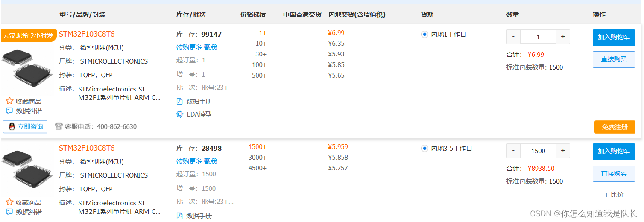
Task: Click the price ¥5.959 for 1500+ tier
Action: pos(338,146)
